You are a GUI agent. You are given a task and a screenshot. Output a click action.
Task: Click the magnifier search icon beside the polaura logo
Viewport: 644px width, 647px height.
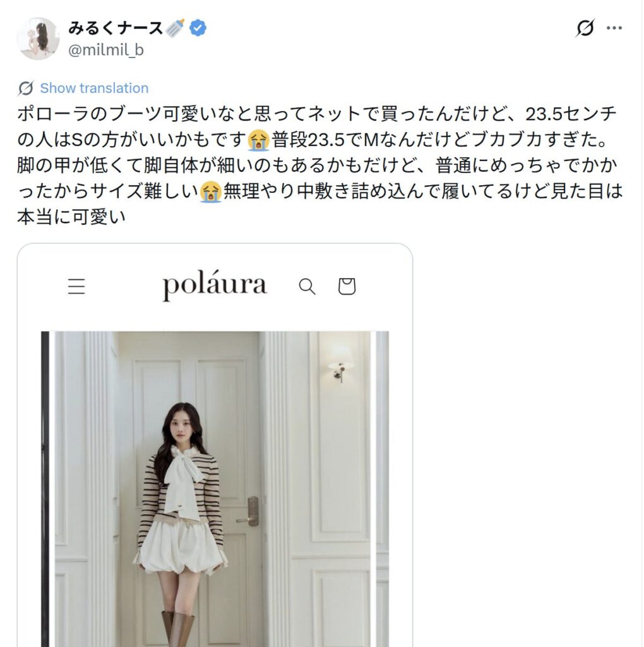307,286
